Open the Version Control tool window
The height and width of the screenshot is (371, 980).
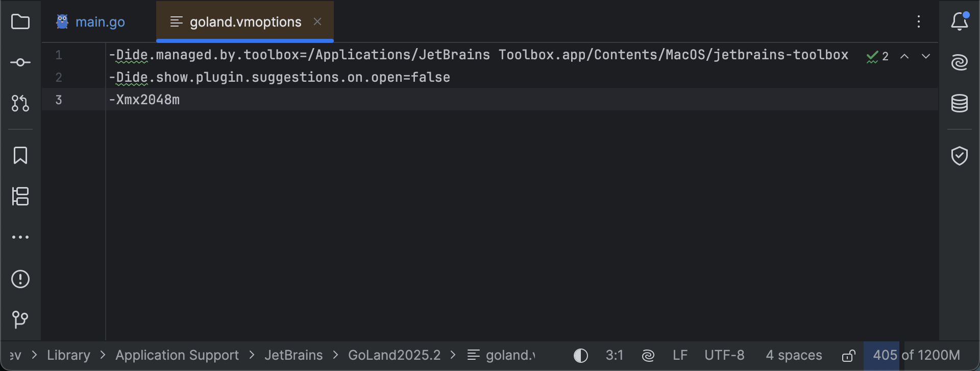(20, 320)
